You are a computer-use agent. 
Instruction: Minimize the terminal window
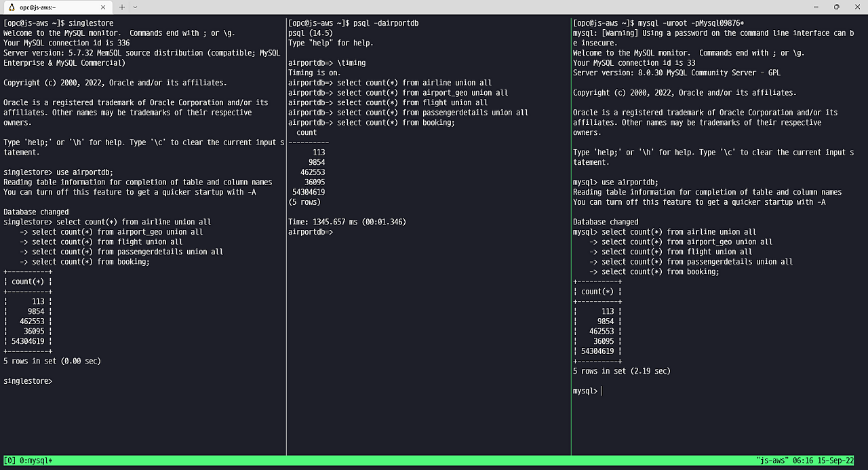coord(817,7)
